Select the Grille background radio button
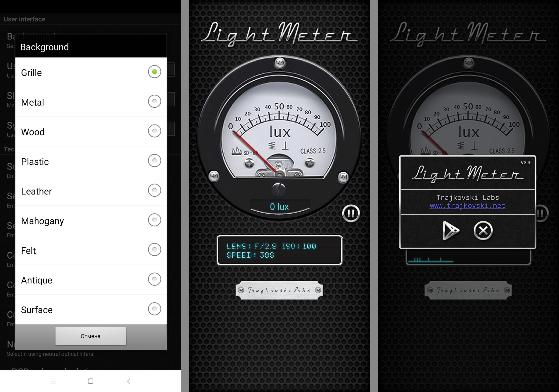 point(154,72)
